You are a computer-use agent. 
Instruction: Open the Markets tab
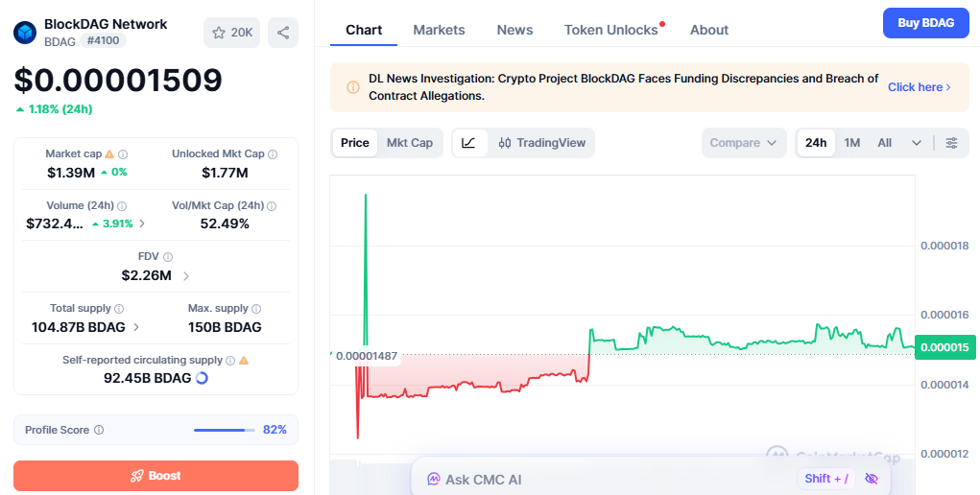click(439, 30)
